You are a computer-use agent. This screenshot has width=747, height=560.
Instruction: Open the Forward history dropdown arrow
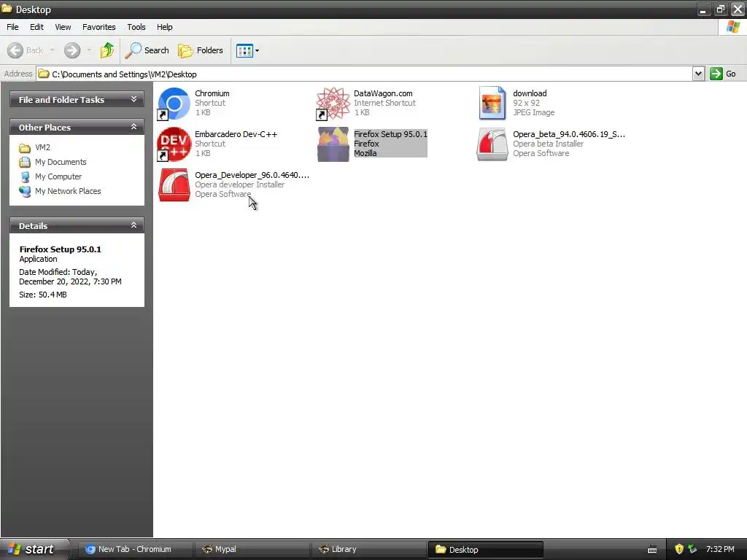pyautogui.click(x=89, y=50)
